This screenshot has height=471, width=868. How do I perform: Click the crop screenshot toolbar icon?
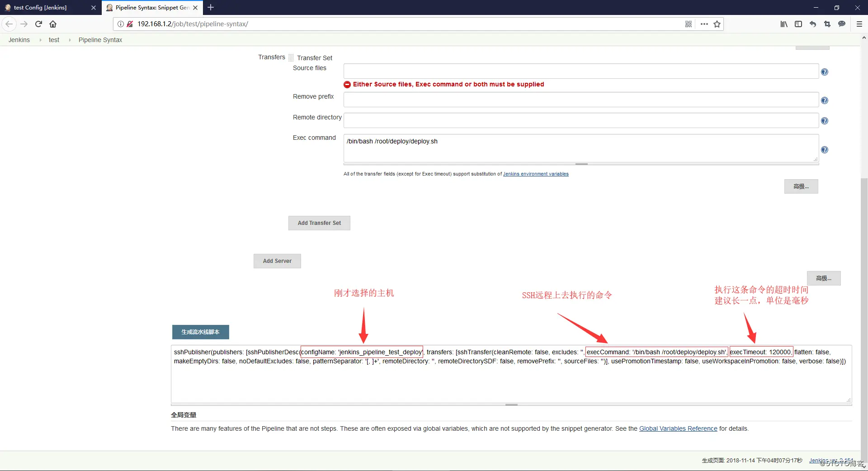coord(827,24)
